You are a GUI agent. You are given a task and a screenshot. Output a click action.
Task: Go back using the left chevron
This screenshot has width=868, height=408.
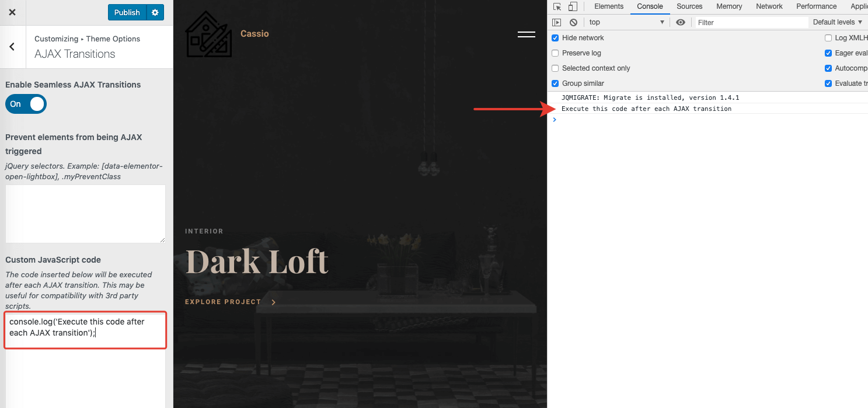point(12,47)
